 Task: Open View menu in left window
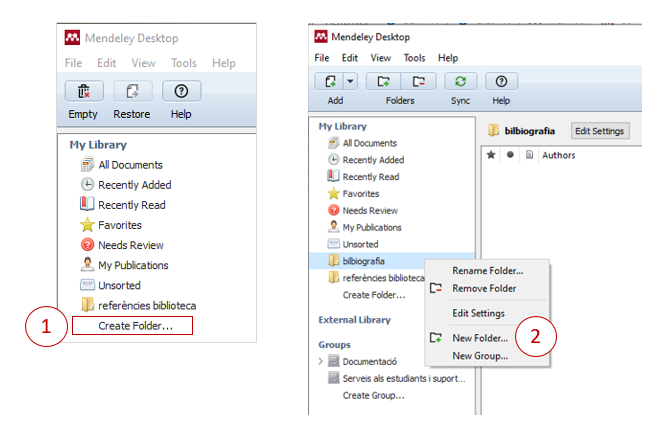click(143, 63)
